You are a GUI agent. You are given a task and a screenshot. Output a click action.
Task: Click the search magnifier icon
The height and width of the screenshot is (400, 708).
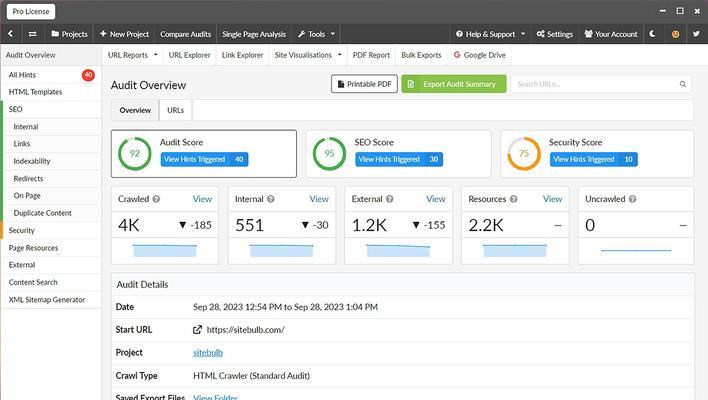(x=683, y=84)
